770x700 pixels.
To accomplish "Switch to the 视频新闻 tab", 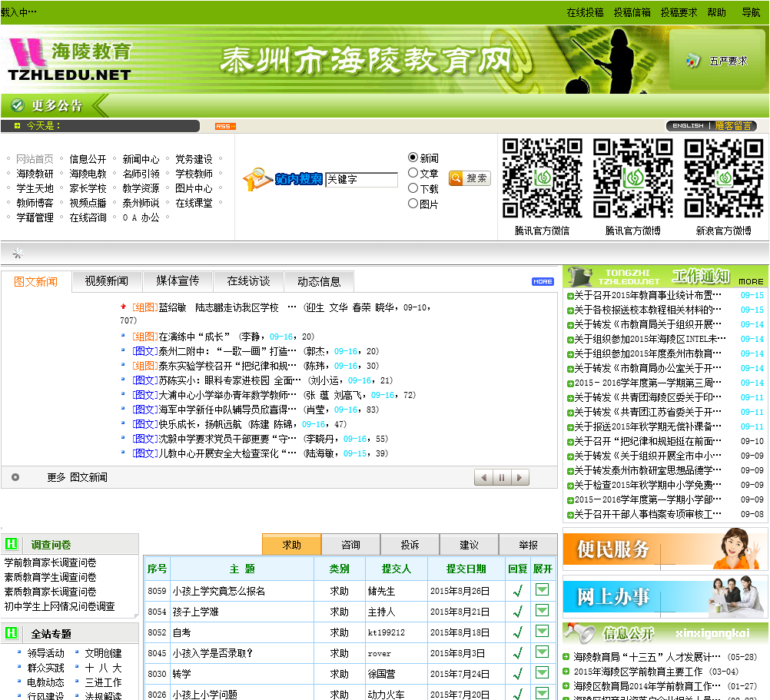I will coord(107,281).
